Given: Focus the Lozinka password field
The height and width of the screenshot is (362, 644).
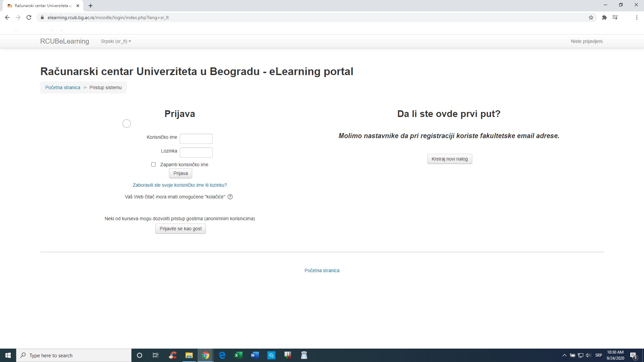Looking at the screenshot, I should click(196, 152).
